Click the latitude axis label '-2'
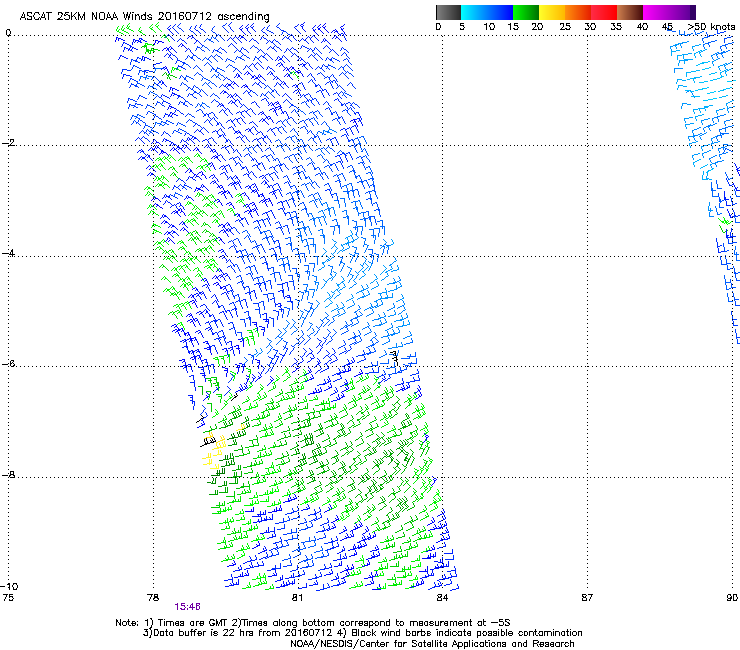Screen dimensions: 740x650 click(x=9, y=143)
